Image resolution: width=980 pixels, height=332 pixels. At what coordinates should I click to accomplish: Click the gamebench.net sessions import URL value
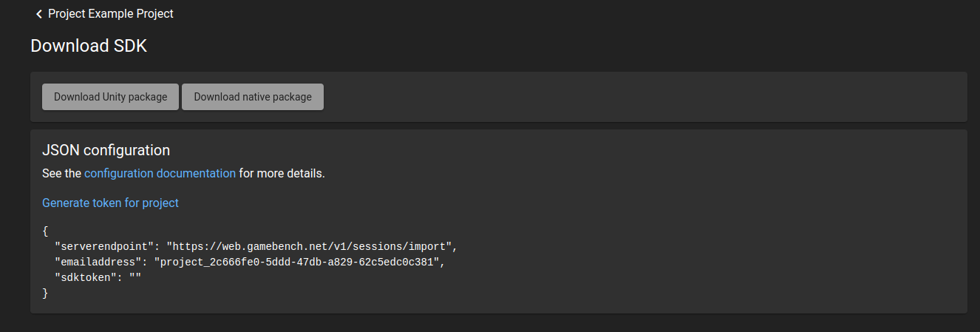(312, 246)
